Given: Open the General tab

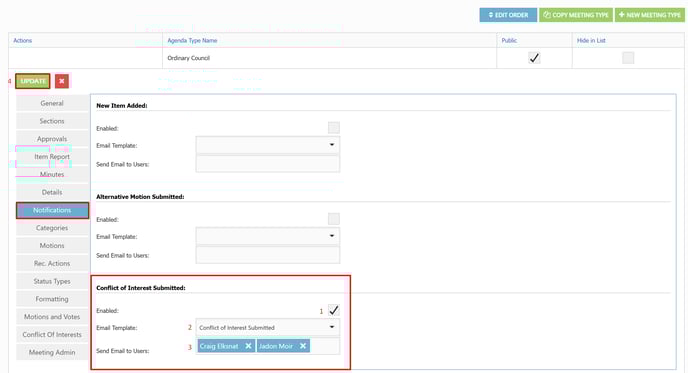Looking at the screenshot, I should [52, 103].
